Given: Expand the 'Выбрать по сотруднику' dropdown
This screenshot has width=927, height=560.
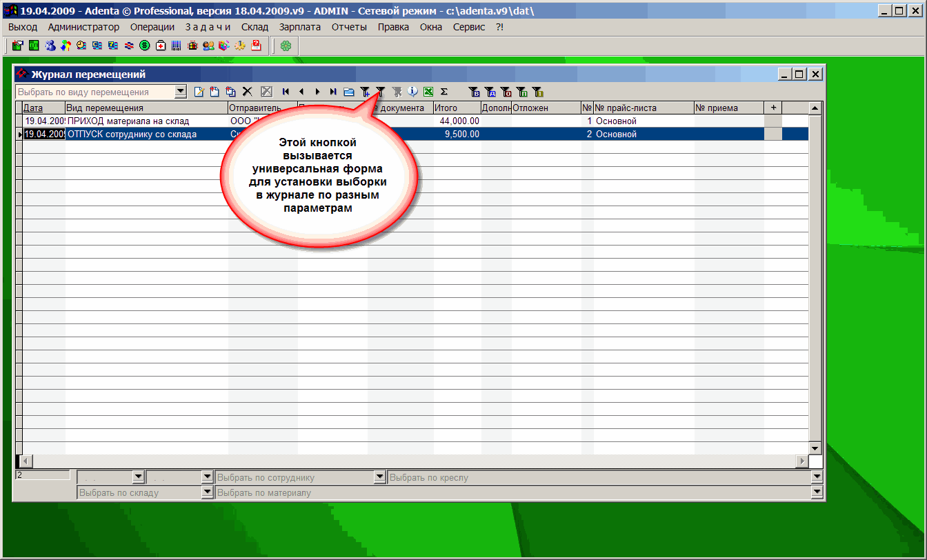Looking at the screenshot, I should pos(379,477).
